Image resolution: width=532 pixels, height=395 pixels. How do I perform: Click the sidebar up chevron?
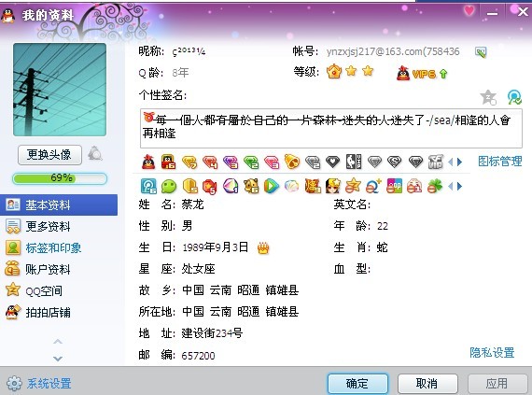(x=58, y=342)
